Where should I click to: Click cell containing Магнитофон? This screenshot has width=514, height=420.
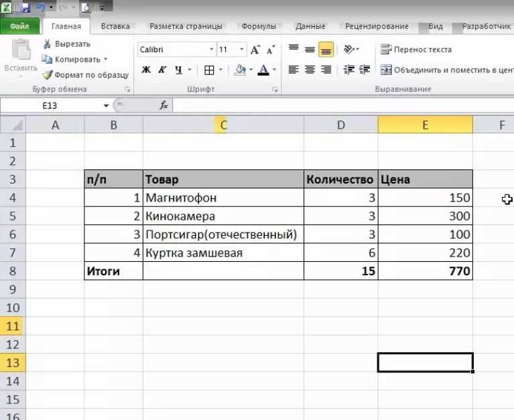224,198
